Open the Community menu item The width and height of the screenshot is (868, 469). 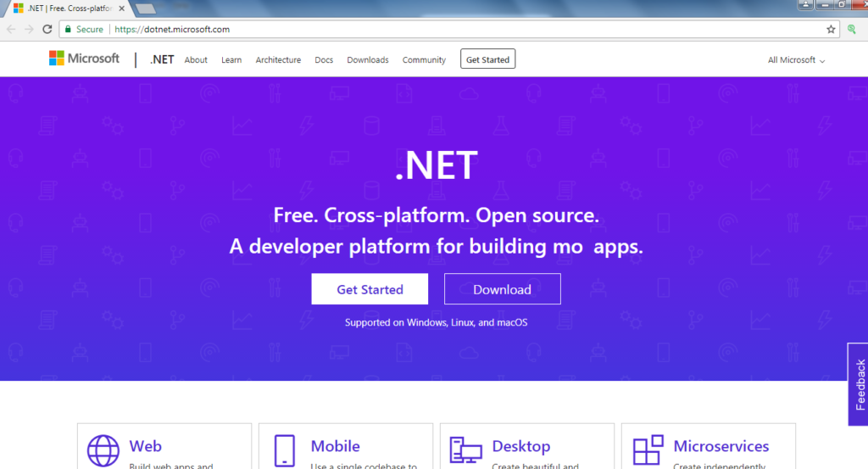(x=424, y=60)
